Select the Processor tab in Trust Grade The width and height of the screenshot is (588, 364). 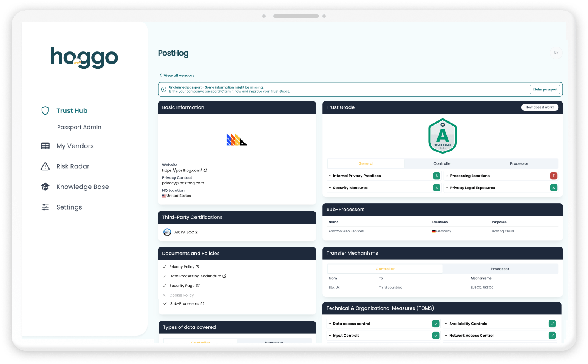[x=519, y=163]
